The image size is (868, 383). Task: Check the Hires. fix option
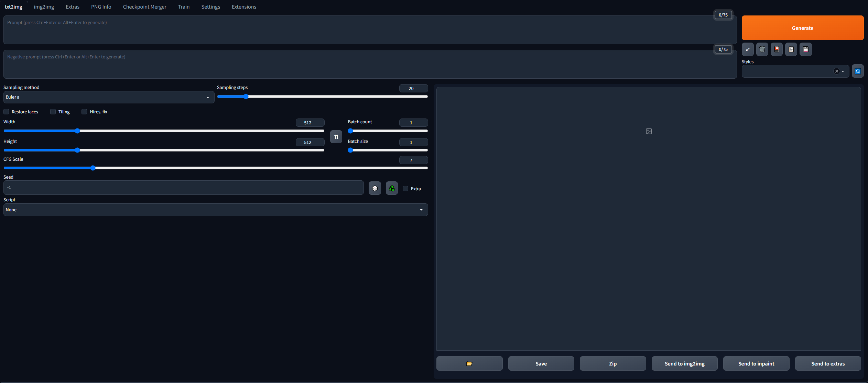(x=84, y=112)
